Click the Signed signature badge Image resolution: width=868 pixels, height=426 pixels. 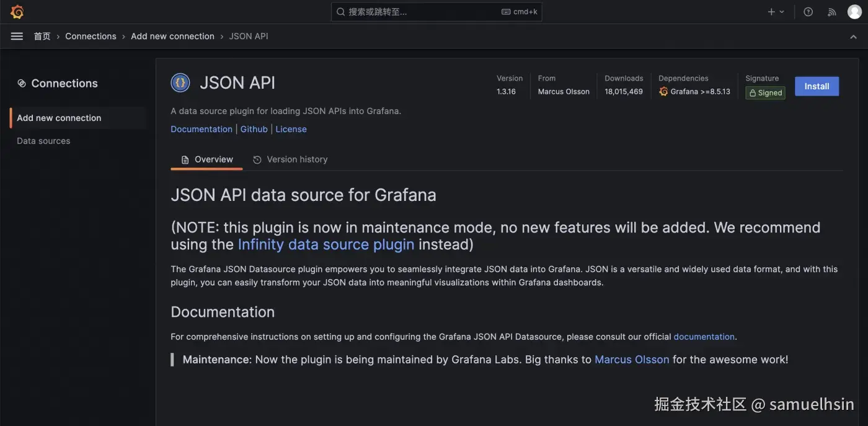(x=765, y=93)
